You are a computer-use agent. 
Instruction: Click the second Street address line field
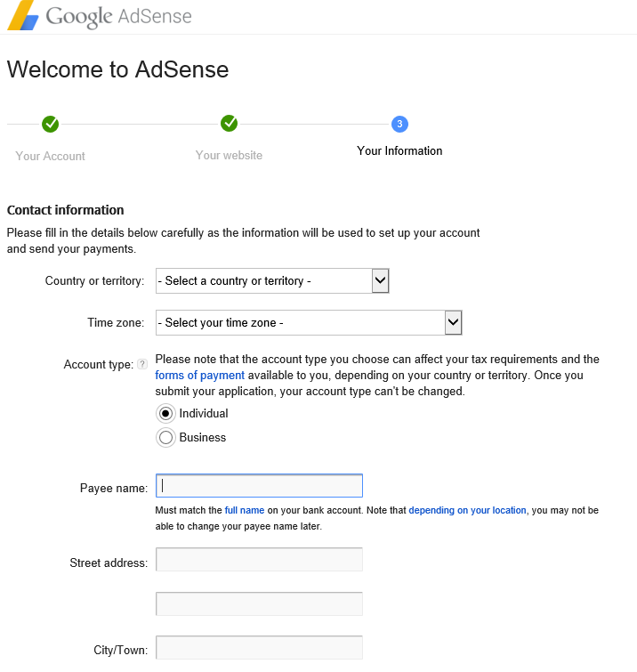pos(259,603)
